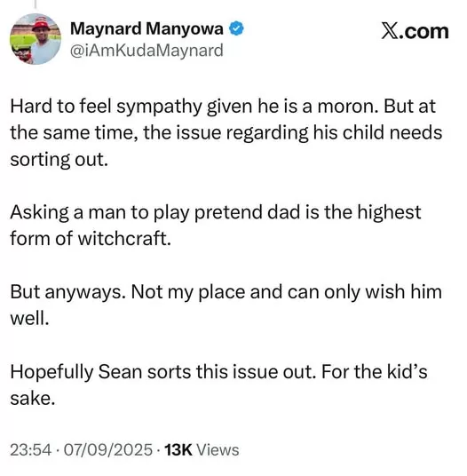
Task: Click the word "sake." ending the post
Action: 33,398
